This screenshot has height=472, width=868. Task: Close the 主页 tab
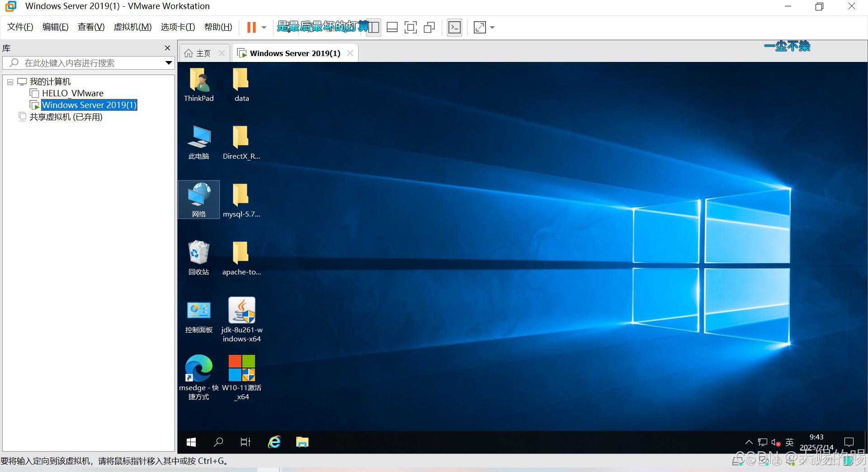click(x=222, y=53)
